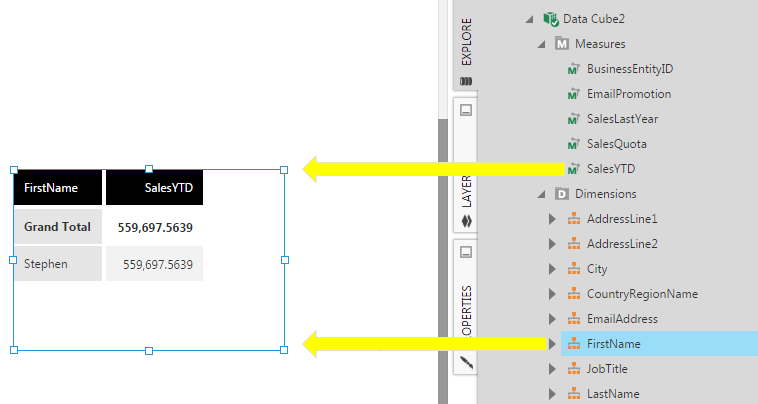
Task: Collapse the Measures folder arrow
Action: click(x=541, y=44)
